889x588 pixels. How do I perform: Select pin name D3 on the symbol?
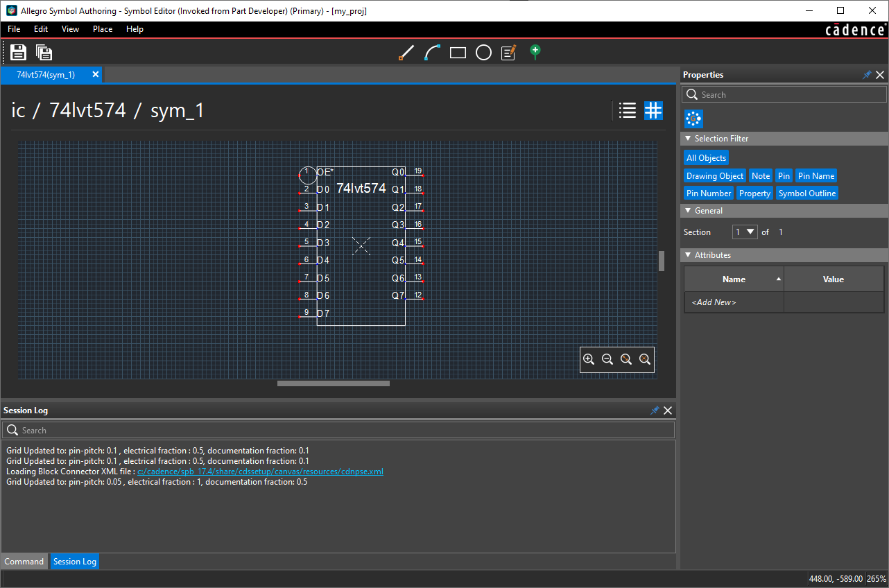coord(323,243)
